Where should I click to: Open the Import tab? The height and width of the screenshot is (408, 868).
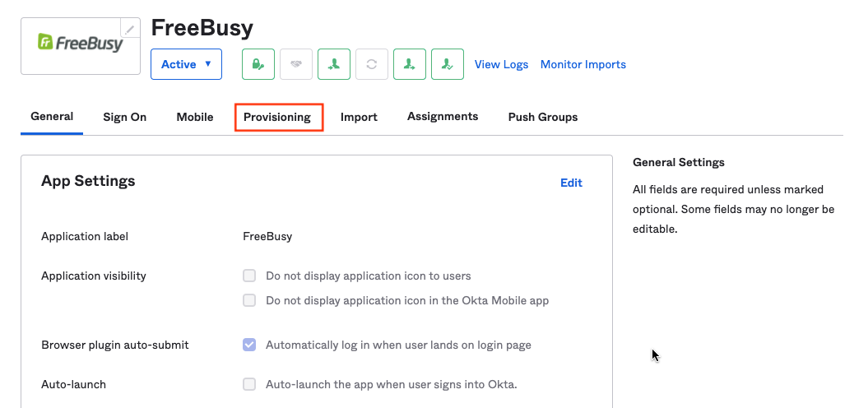359,117
